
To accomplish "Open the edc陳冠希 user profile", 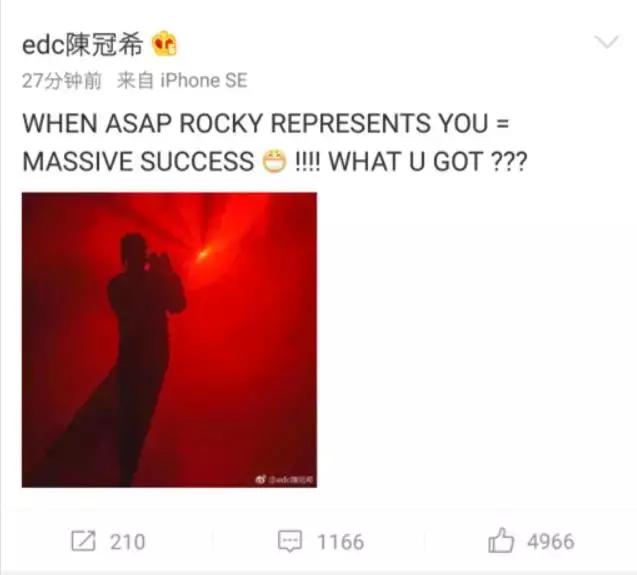I will [x=82, y=44].
